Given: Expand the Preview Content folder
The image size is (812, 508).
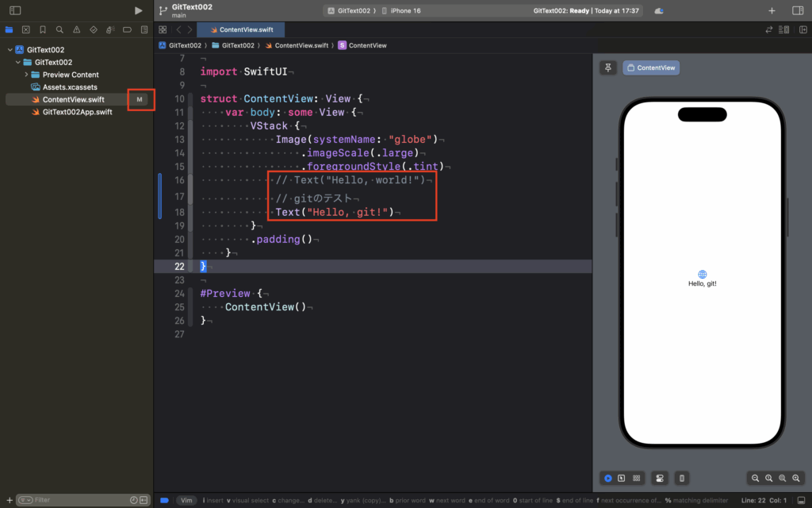Looking at the screenshot, I should pos(26,75).
